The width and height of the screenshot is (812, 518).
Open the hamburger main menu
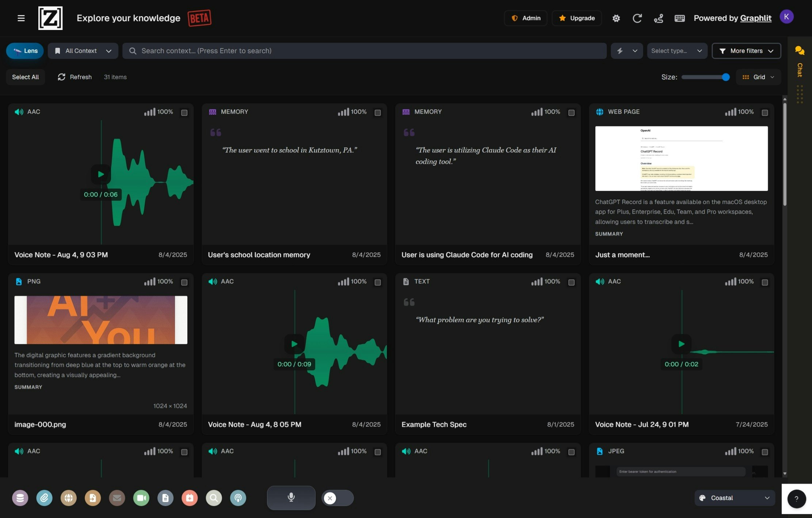[21, 18]
